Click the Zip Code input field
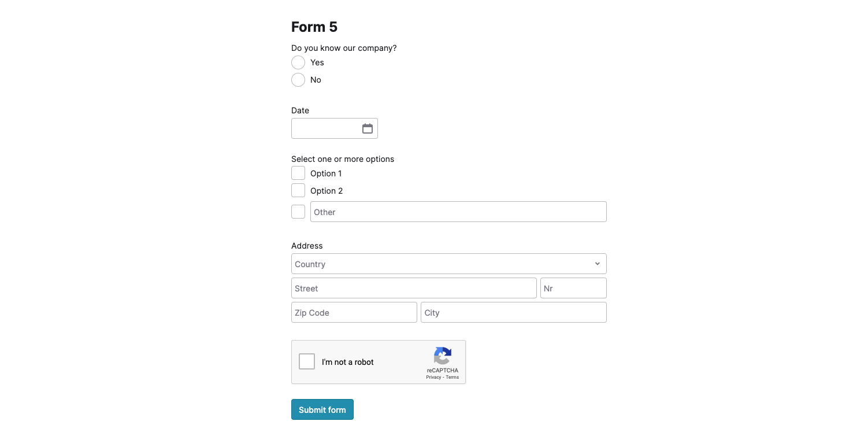 (x=354, y=312)
